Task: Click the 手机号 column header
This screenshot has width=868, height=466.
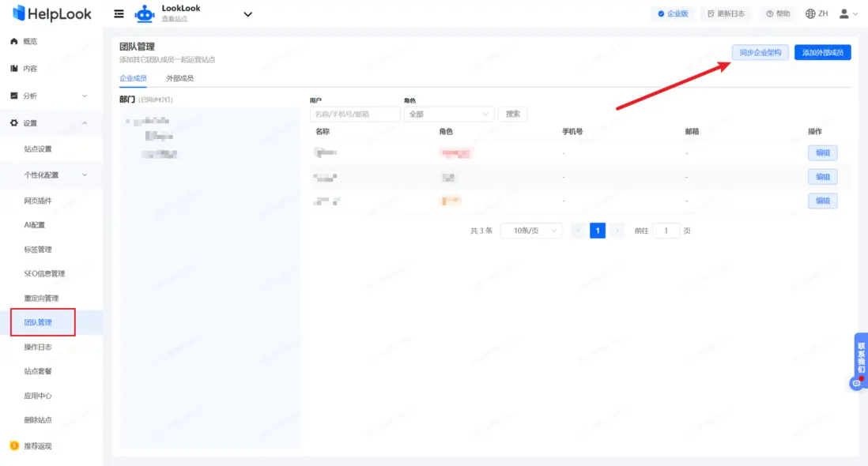Action: (x=572, y=132)
